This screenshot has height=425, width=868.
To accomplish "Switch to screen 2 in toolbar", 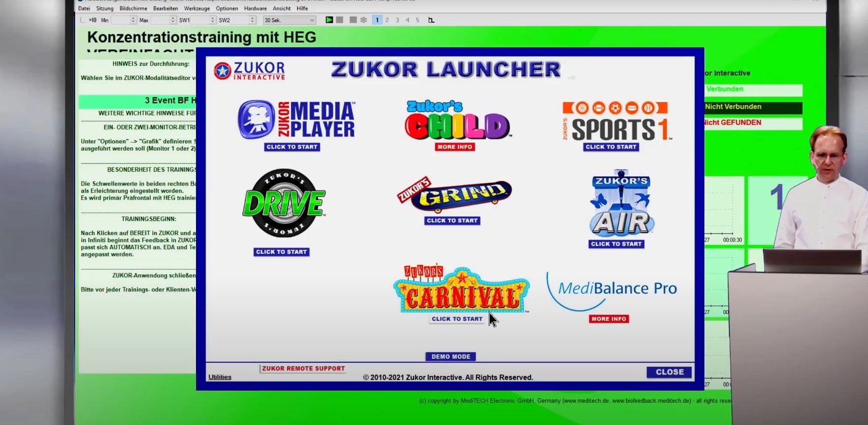I will 387,20.
